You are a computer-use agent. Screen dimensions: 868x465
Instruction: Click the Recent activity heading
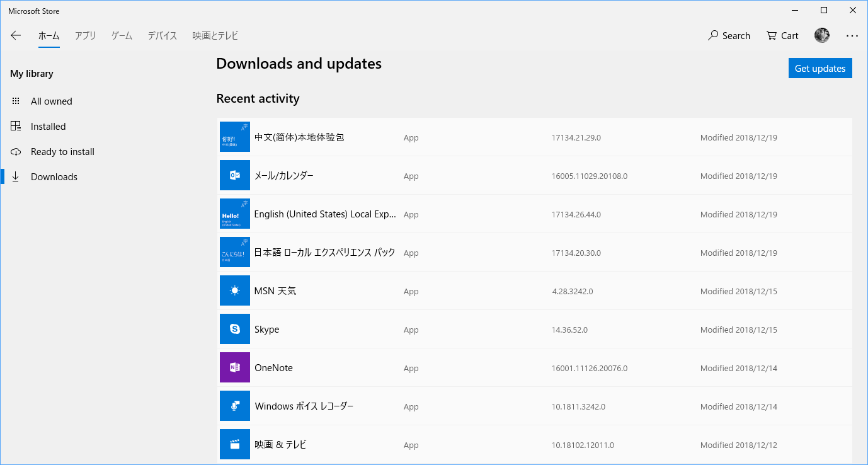[x=258, y=98]
